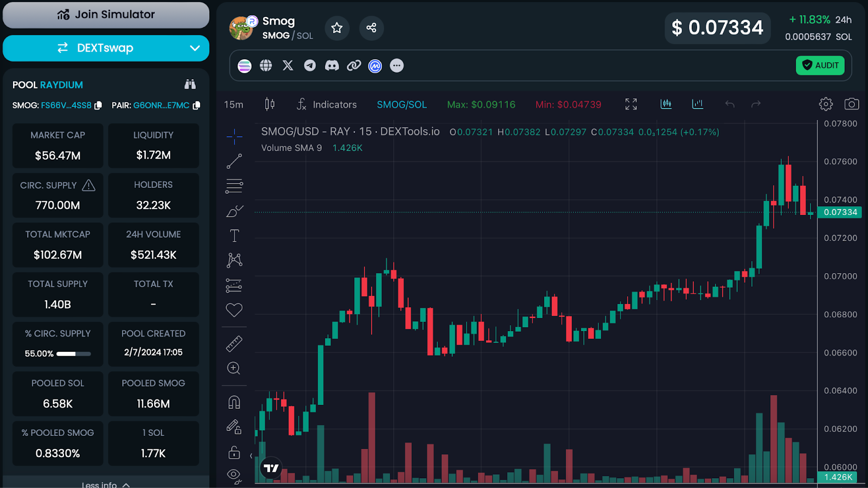The image size is (868, 488).
Task: Click the Join Simulator button
Action: point(106,15)
